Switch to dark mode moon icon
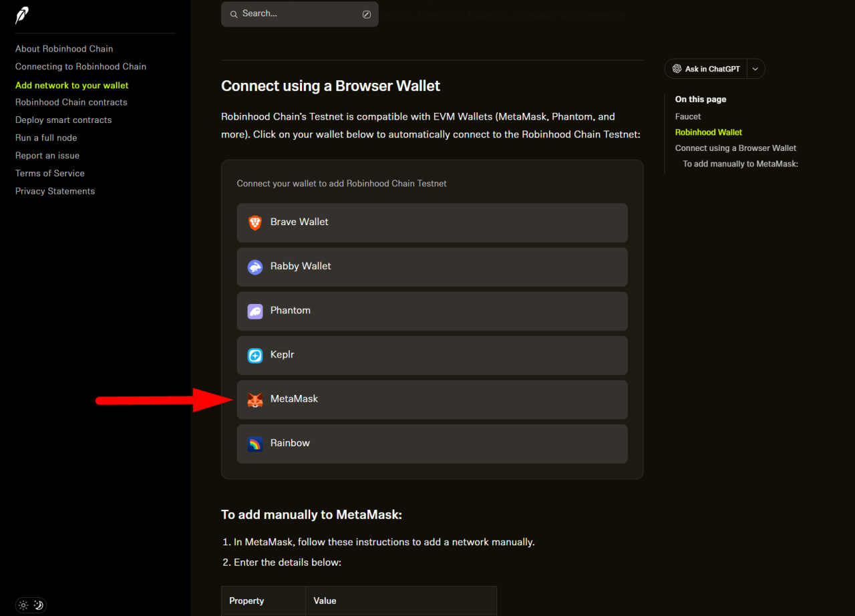 pos(39,605)
